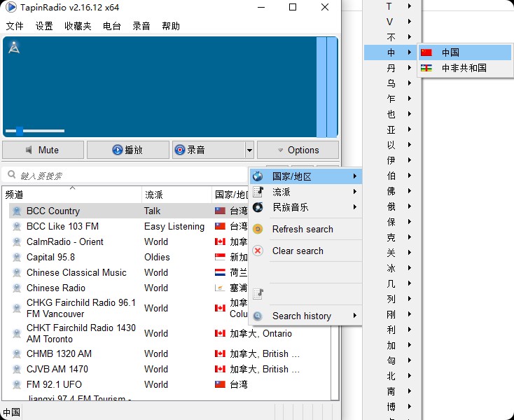Click the magnifier icon in the search box
This screenshot has width=514, height=420.
click(x=12, y=174)
